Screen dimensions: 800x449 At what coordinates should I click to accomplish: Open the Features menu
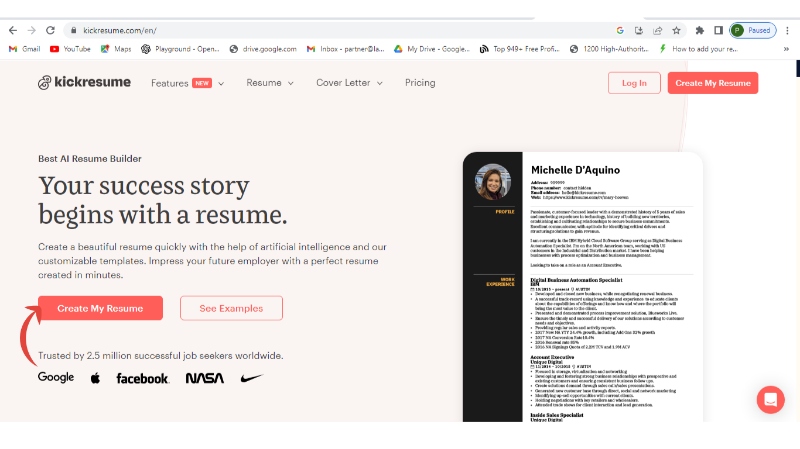click(x=169, y=83)
